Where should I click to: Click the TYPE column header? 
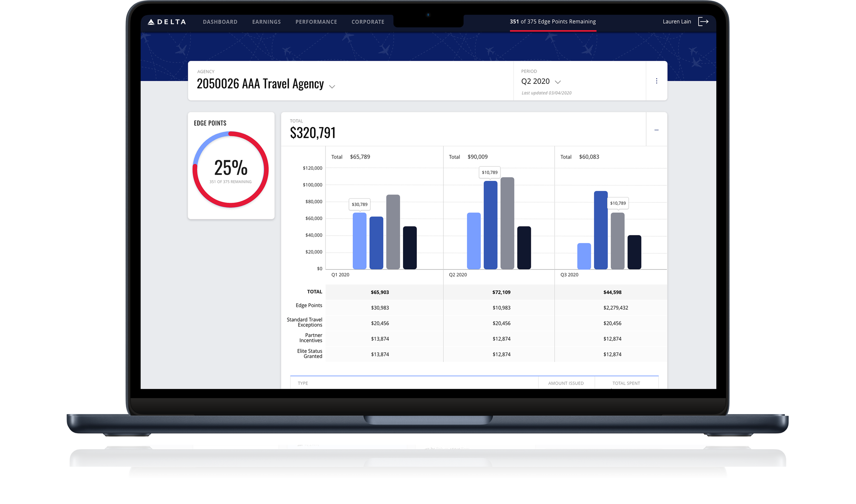tap(303, 383)
